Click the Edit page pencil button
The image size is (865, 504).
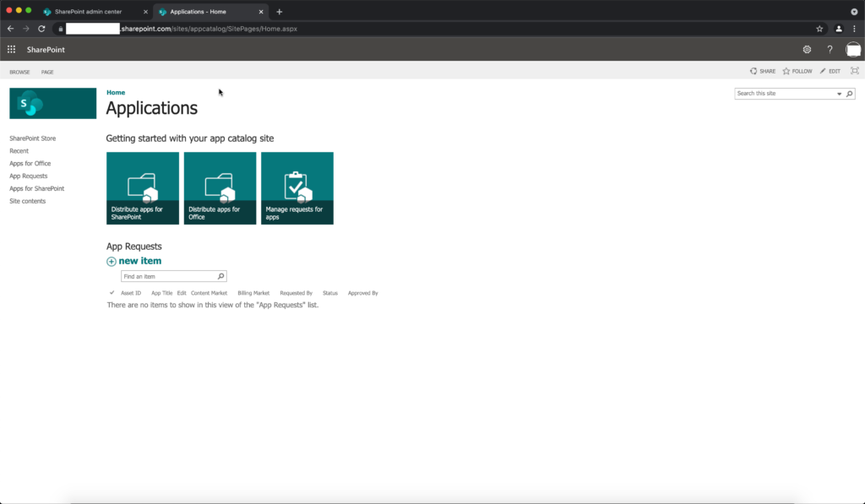(x=830, y=71)
